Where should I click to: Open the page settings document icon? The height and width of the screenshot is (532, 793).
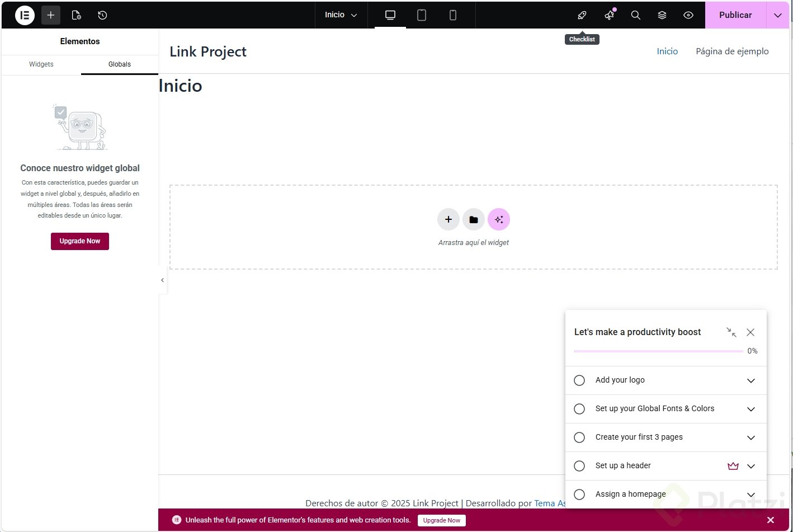click(x=77, y=15)
